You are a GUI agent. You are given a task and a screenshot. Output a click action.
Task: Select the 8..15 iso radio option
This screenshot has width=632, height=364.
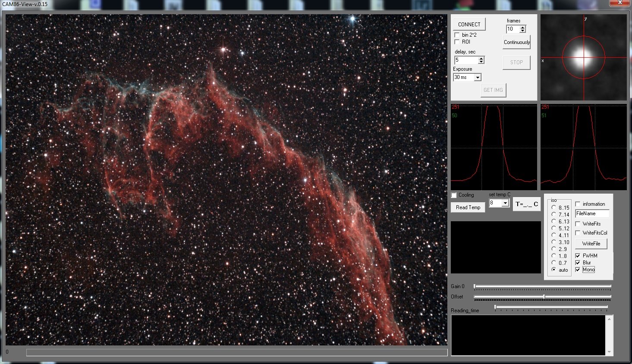[553, 207]
